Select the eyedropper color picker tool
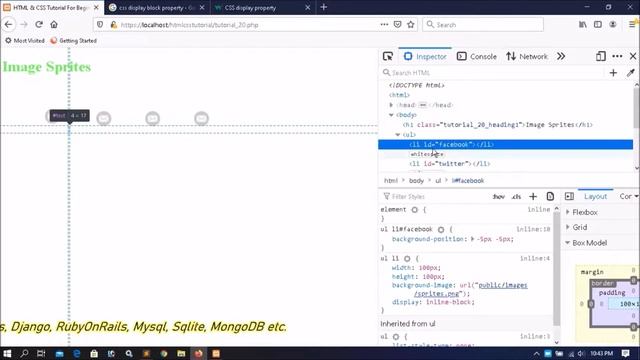This screenshot has height=360, width=640. click(x=631, y=73)
